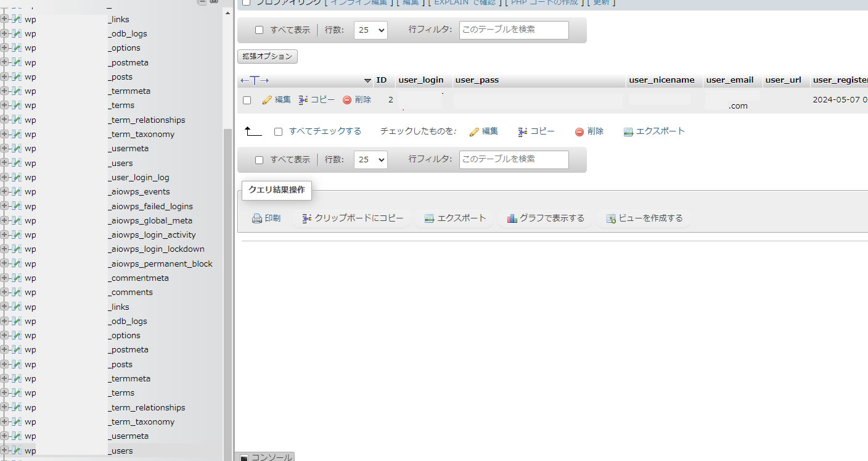Click the コピー icon after チェックしたものを
Image resolution: width=868 pixels, height=461 pixels.
tap(523, 132)
